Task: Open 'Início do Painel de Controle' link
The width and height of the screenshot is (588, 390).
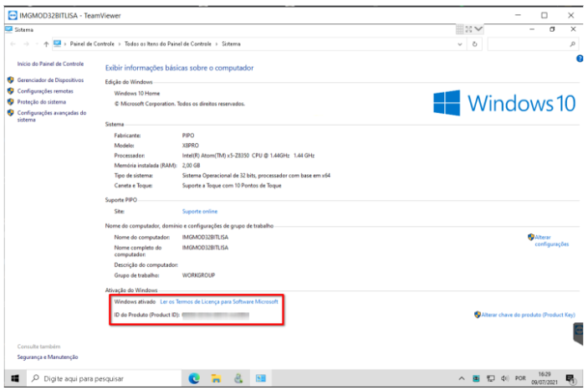Action: tap(50, 64)
